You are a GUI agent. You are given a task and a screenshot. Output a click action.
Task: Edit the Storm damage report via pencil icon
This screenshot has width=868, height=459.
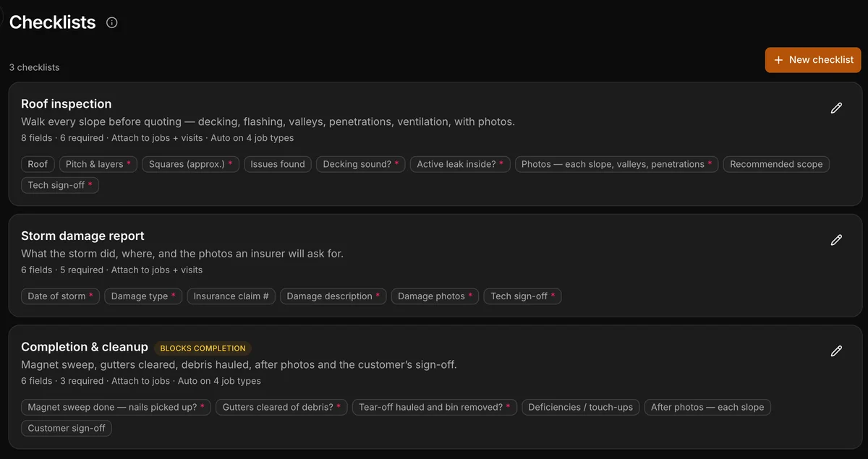pos(836,240)
